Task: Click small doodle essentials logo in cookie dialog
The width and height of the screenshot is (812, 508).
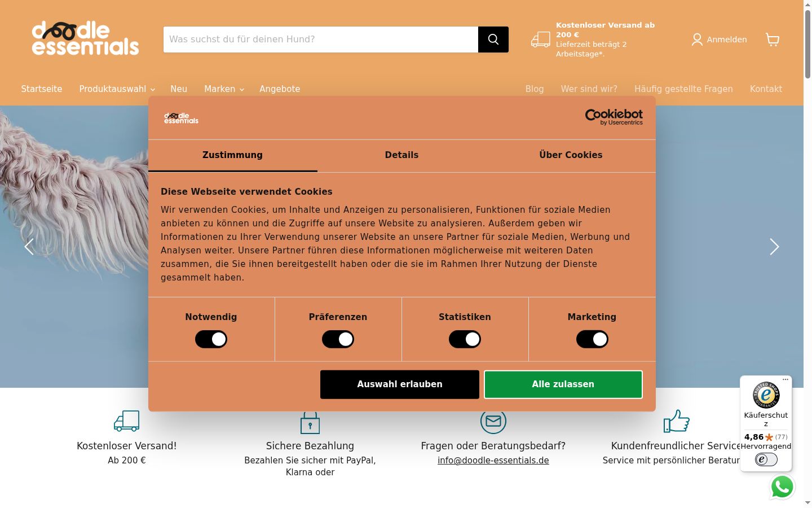Action: coord(182,118)
